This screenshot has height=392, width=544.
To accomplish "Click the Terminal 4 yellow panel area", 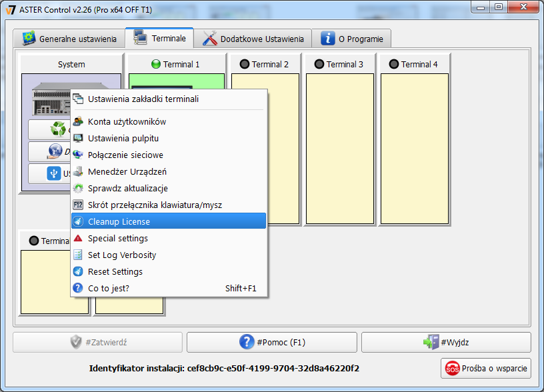I will click(x=415, y=149).
